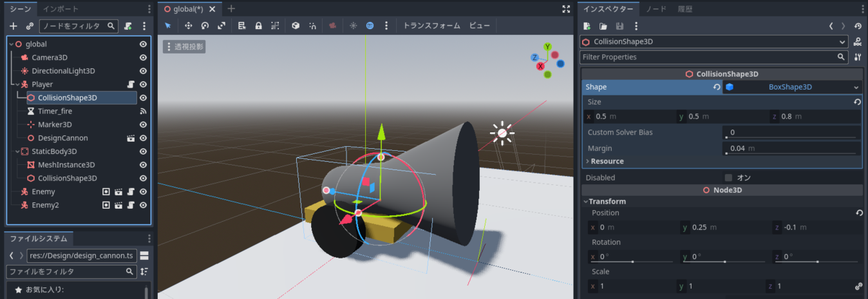
Task: Open the Scene dock three-dot options
Action: (x=144, y=26)
